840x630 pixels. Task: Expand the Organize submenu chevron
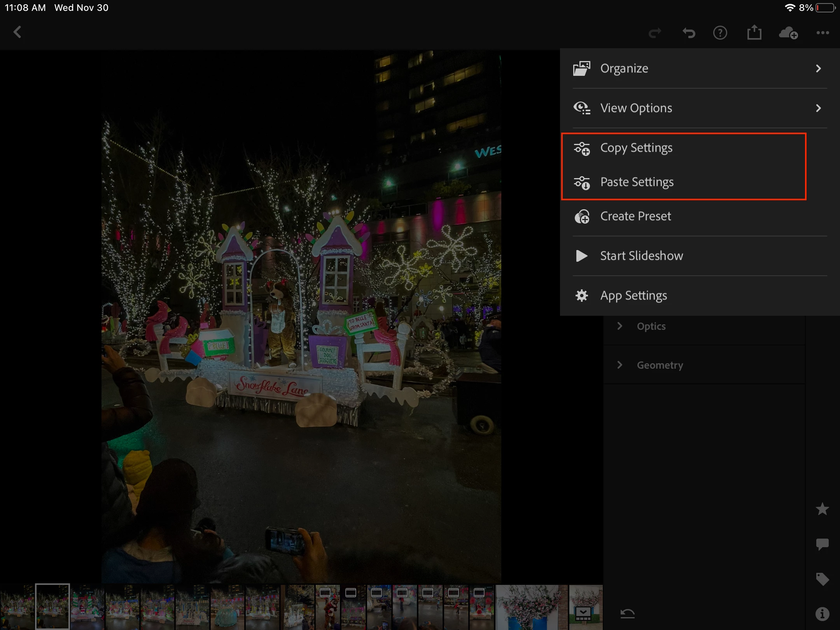click(x=818, y=68)
